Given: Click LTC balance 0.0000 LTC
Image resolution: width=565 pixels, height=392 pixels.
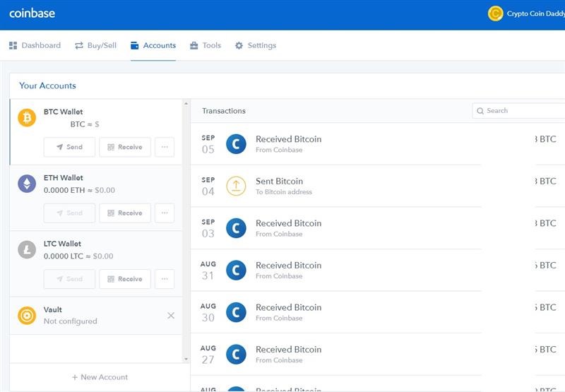Looking at the screenshot, I should pyautogui.click(x=64, y=256).
